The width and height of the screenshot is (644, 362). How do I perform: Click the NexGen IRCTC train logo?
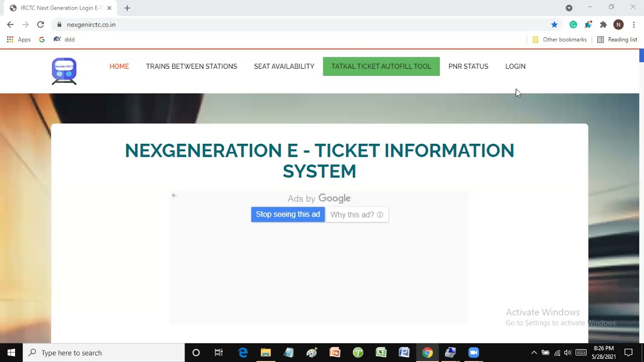(x=64, y=71)
